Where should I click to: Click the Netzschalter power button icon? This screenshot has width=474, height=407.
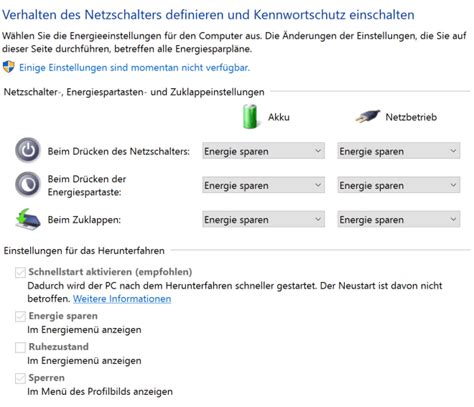click(x=28, y=150)
